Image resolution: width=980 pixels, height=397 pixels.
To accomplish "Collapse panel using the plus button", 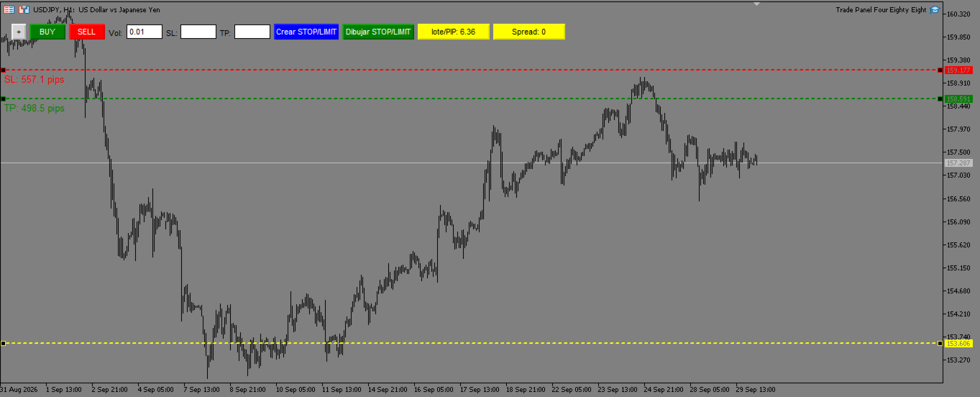I will [x=19, y=32].
